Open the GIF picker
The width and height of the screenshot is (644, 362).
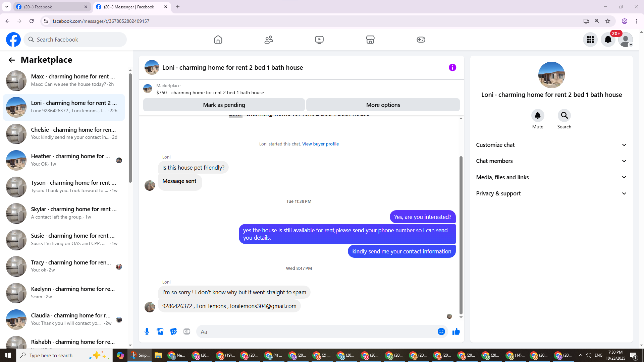point(187,331)
